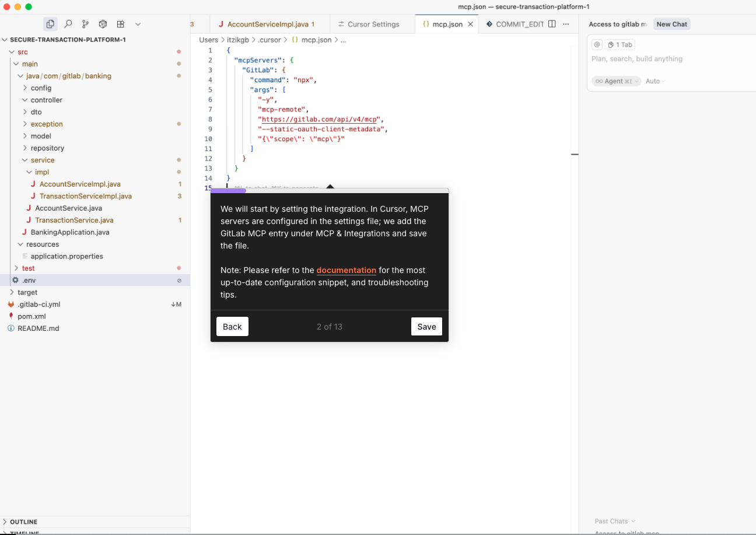Open AccountService.java file
The height and width of the screenshot is (535, 756).
point(68,208)
